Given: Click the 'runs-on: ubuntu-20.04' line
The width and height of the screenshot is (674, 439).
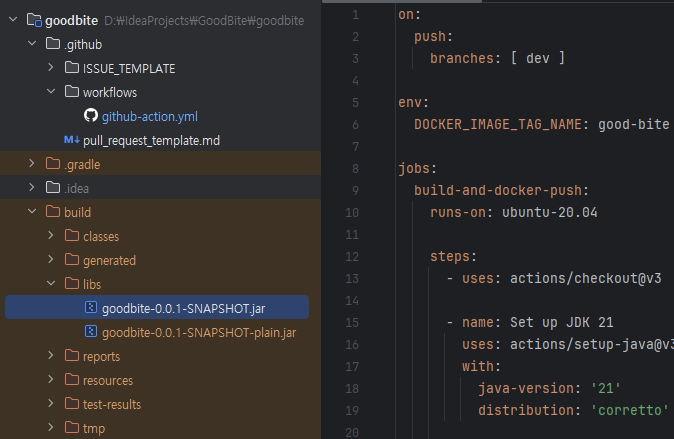Looking at the screenshot, I should pos(514,212).
